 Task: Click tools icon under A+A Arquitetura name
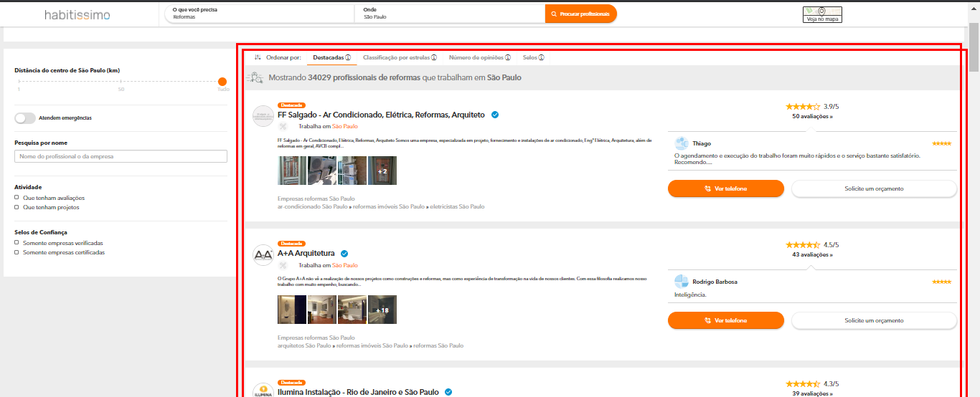[x=282, y=265]
